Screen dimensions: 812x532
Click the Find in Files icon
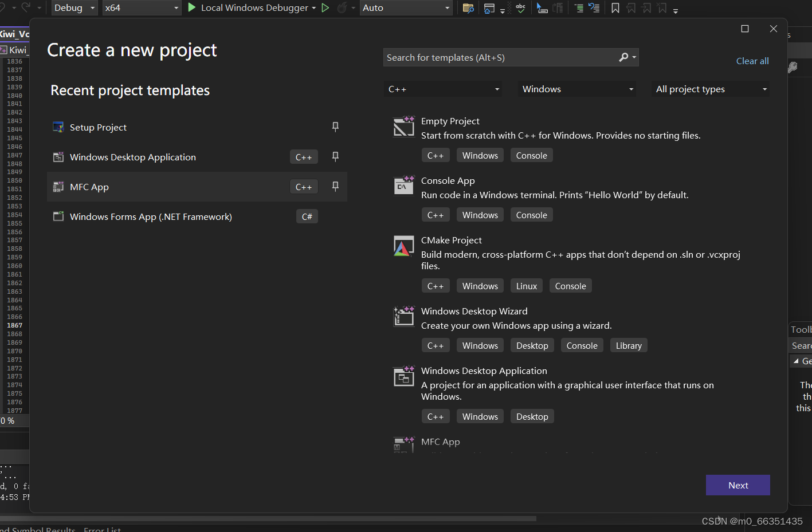[468, 8]
